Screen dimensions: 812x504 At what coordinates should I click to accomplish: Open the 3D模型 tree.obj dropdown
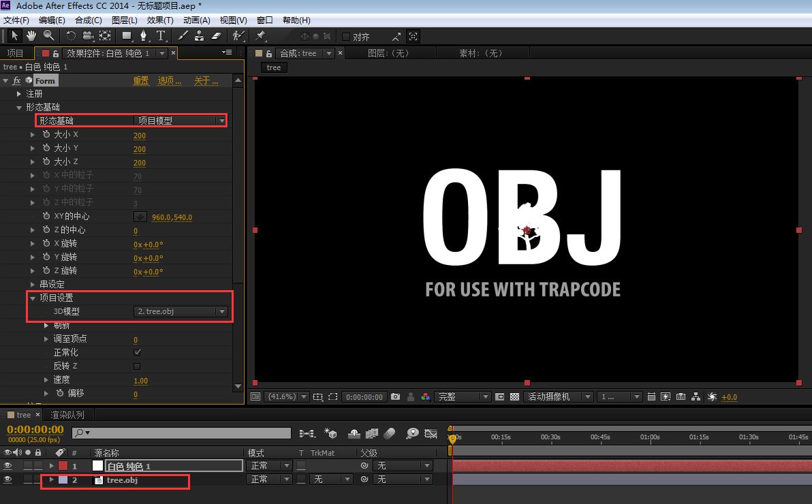[180, 311]
